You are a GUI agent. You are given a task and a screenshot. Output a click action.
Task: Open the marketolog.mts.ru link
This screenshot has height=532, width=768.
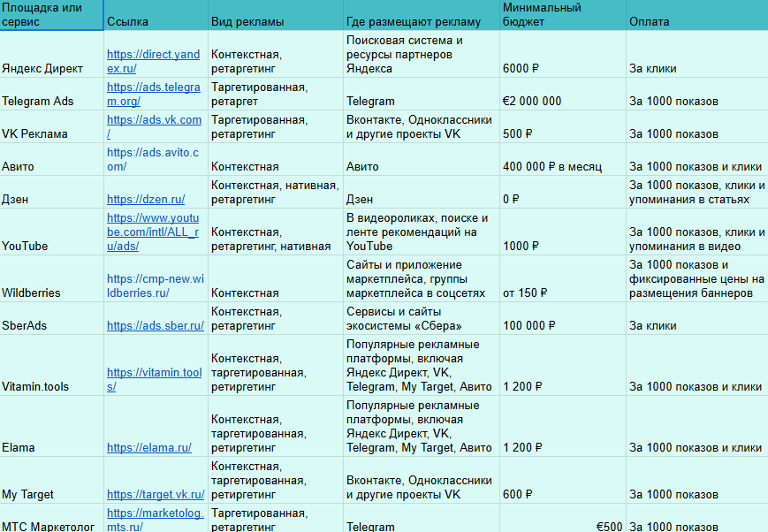pos(155,521)
